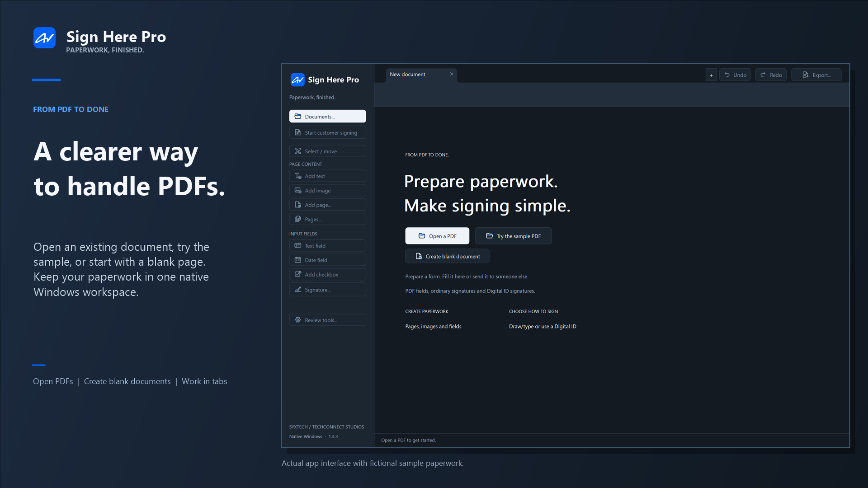Click the 'INPUT FIELDS' section heading
Screen dimensions: 868x488
tap(303, 234)
